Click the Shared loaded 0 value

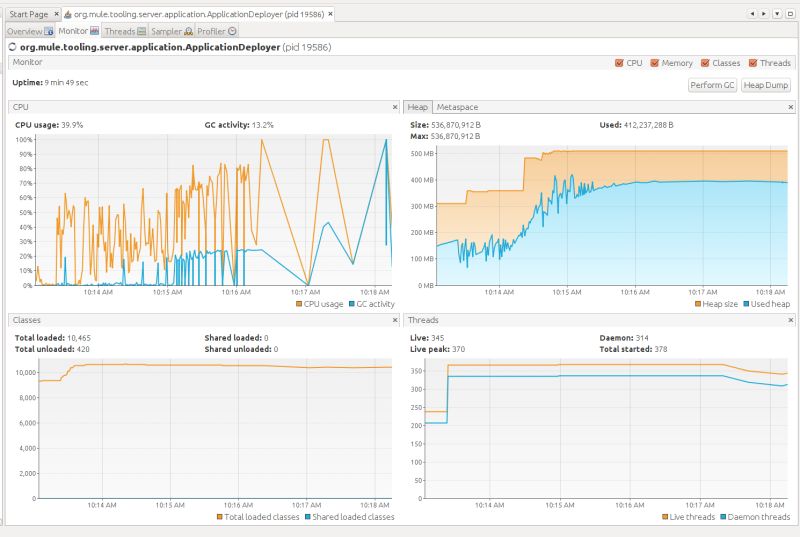coord(266,338)
